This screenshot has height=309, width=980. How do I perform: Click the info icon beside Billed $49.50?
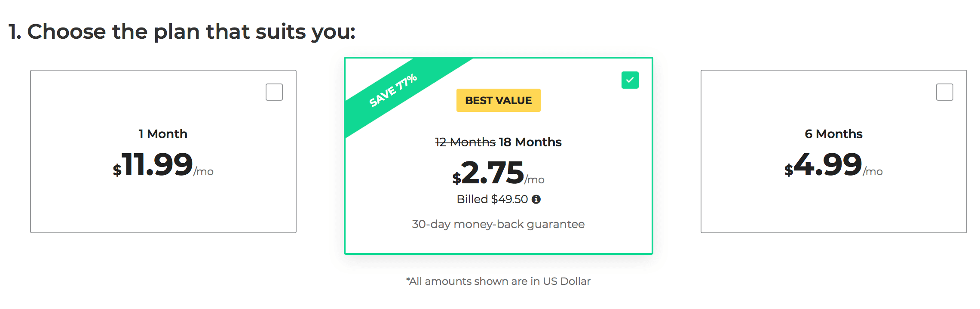coord(536,199)
